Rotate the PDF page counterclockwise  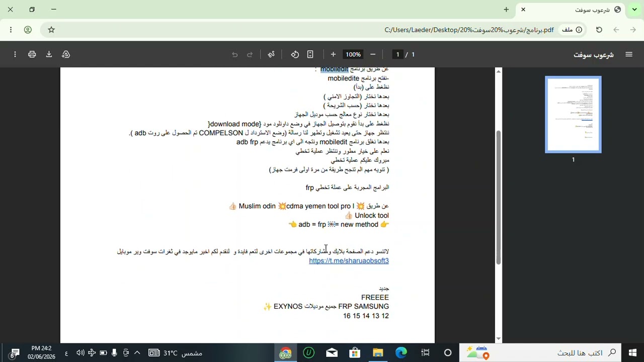click(295, 54)
